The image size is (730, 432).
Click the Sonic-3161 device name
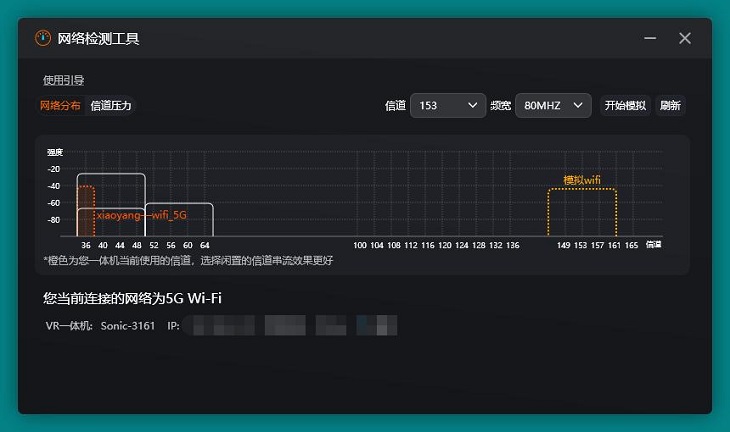(128, 326)
